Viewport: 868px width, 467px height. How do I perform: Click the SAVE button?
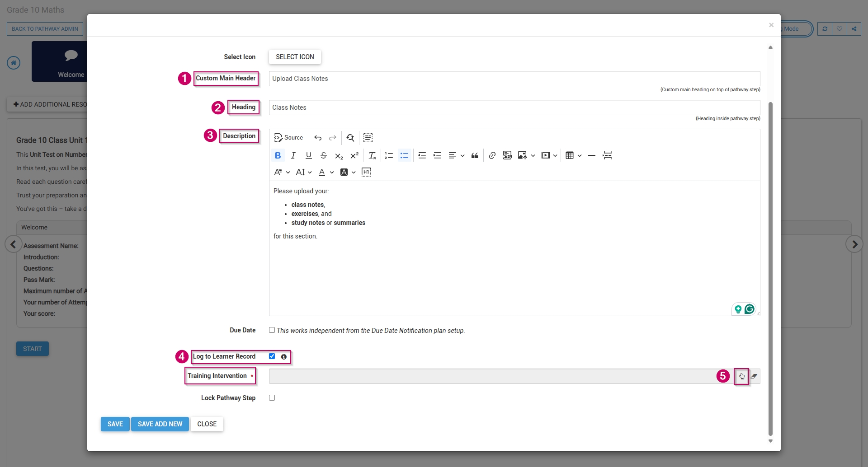coord(115,424)
